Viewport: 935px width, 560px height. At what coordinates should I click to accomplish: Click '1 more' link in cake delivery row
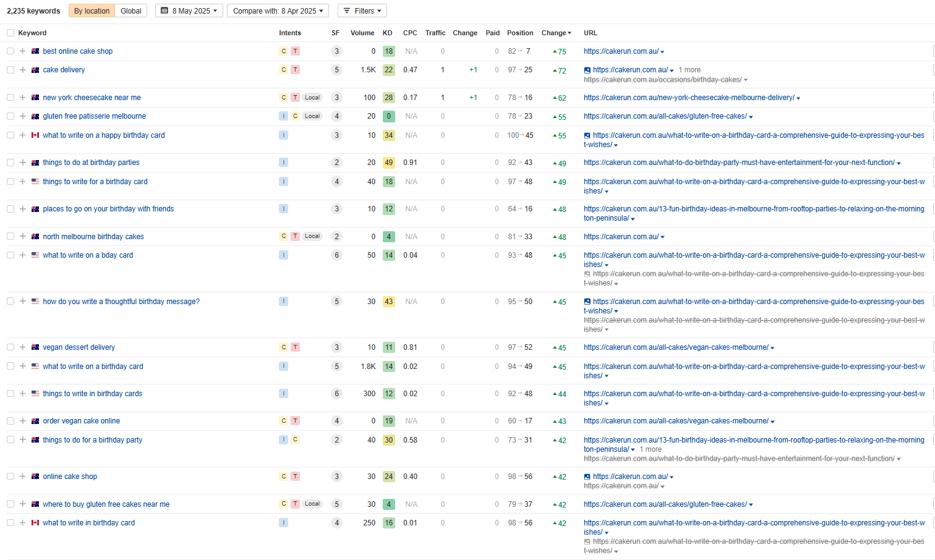(x=690, y=70)
